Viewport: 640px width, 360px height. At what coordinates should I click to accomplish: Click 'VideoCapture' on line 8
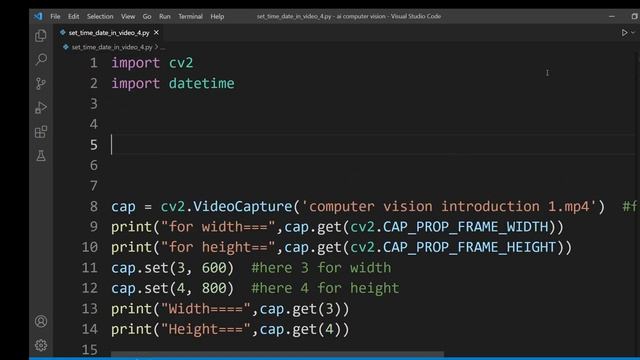[242, 207]
